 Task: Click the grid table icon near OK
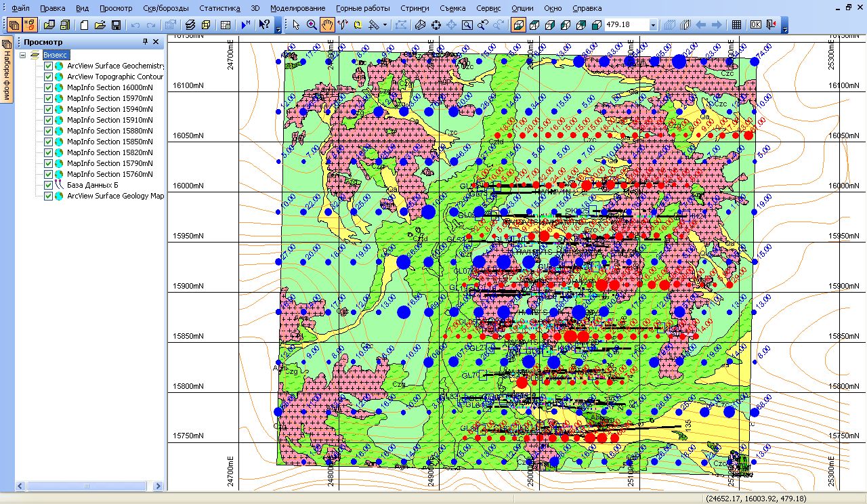pyautogui.click(x=736, y=25)
